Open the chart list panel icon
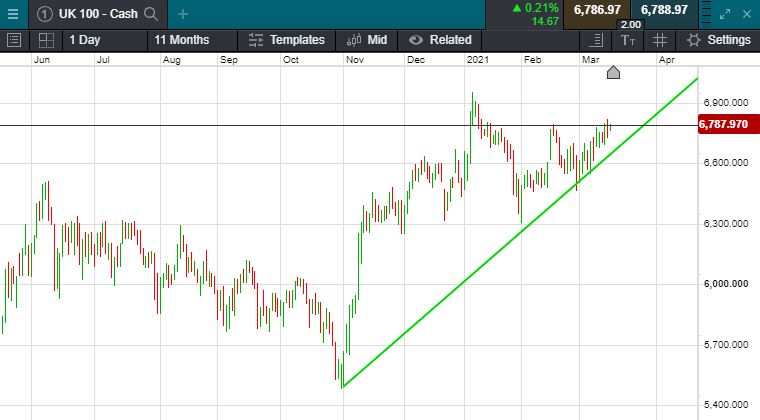 pos(14,40)
